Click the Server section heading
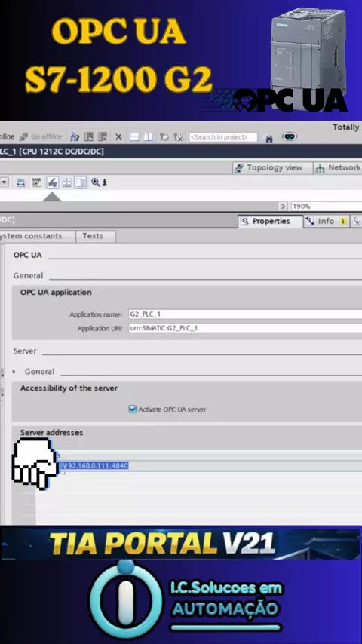 coord(25,351)
